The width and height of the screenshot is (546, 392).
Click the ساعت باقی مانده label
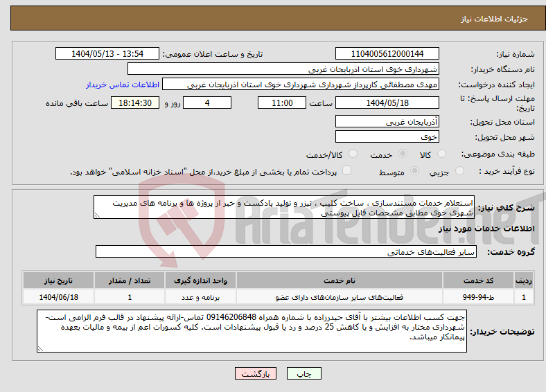point(77,103)
